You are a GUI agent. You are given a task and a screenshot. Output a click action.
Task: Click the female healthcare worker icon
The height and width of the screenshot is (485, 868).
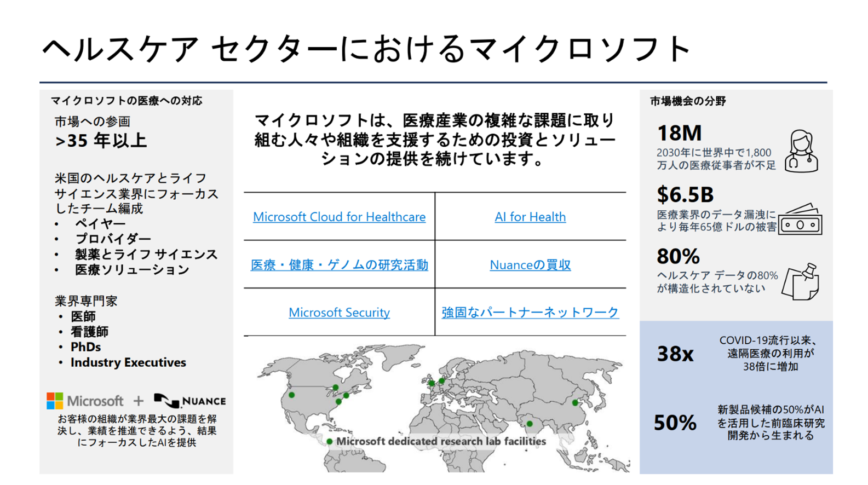(801, 151)
